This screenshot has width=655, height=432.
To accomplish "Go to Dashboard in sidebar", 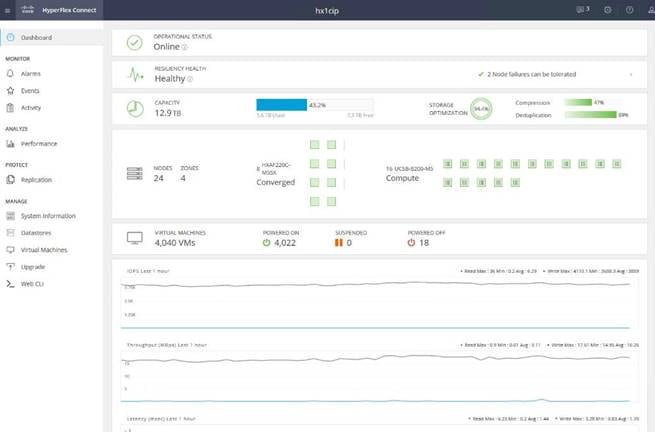I will click(51, 37).
